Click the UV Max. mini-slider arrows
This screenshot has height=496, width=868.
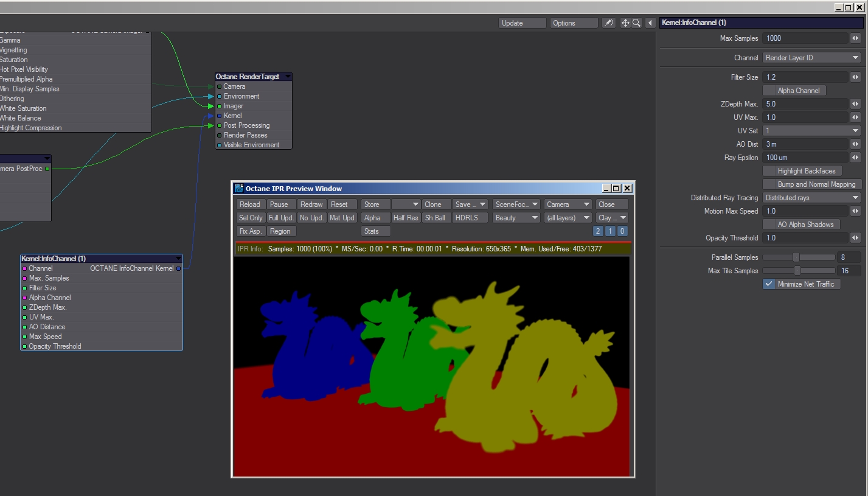coord(855,117)
